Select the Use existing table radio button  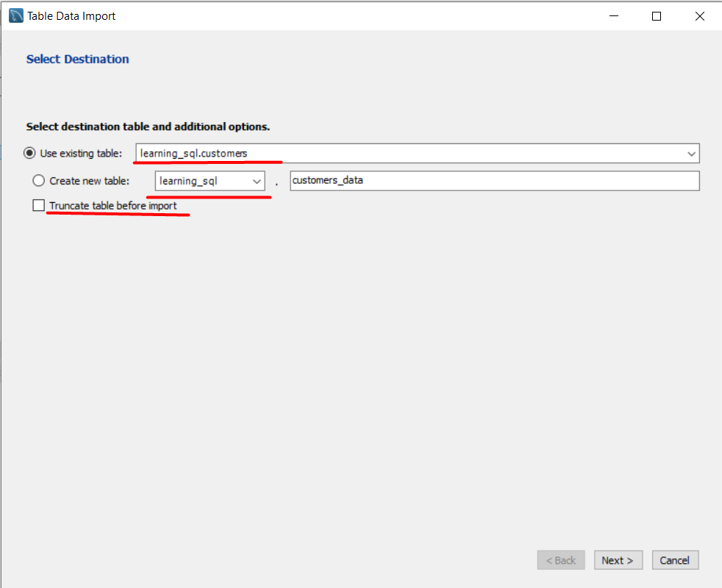point(29,153)
